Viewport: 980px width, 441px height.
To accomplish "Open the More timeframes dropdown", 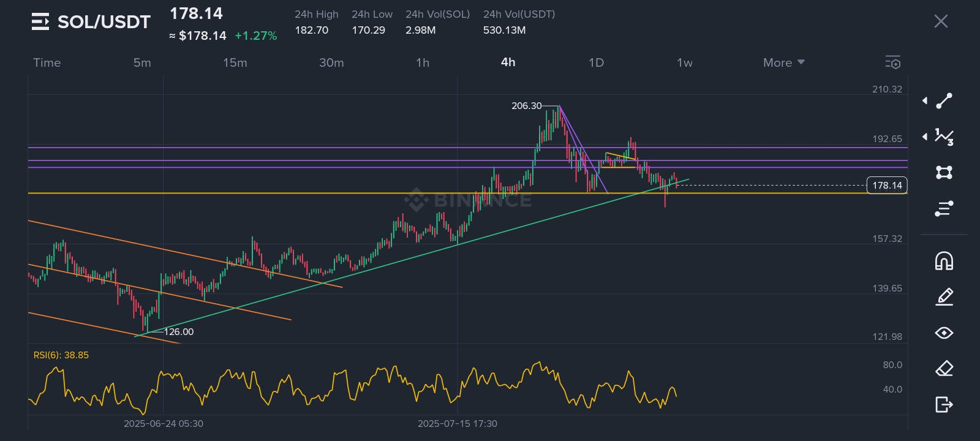I will [x=784, y=62].
